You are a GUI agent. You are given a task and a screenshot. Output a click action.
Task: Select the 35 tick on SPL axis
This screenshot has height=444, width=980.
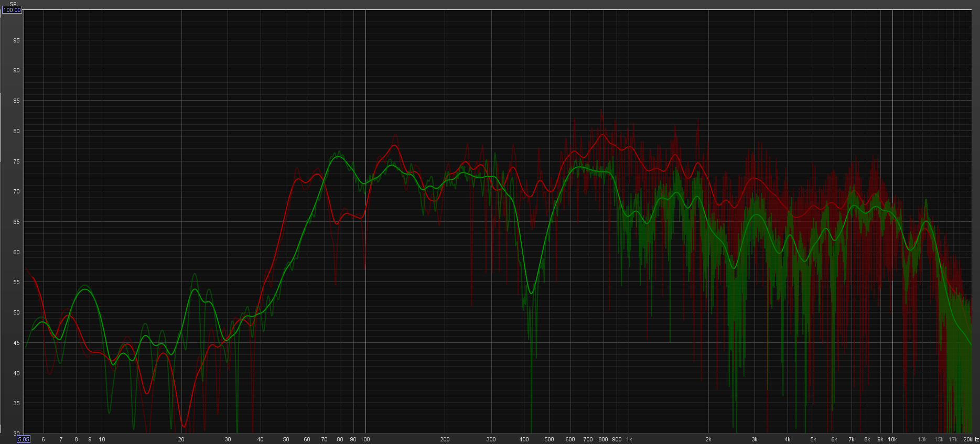(x=17, y=403)
